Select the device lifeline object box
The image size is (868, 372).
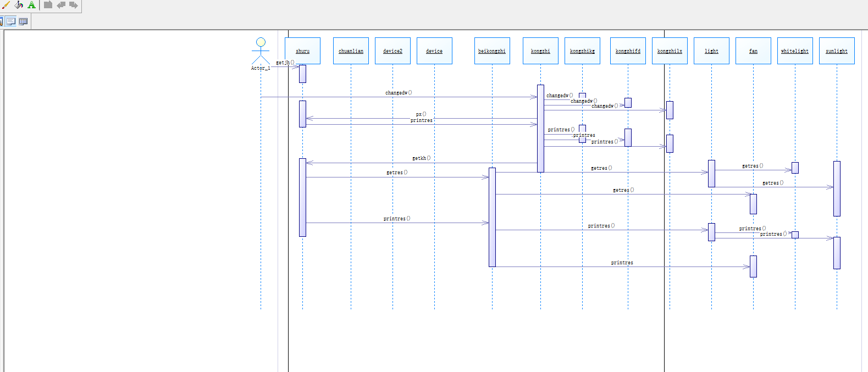(434, 51)
